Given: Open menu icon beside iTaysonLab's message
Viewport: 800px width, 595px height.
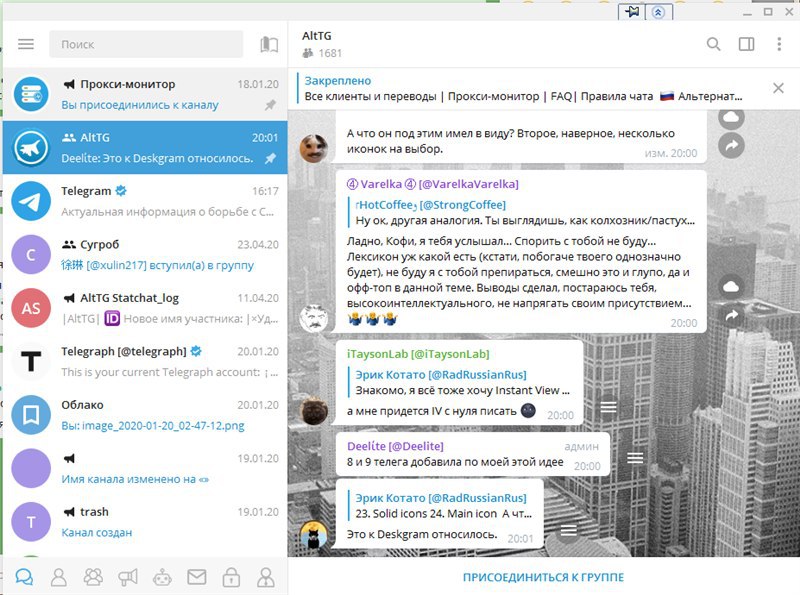Looking at the screenshot, I should (x=608, y=407).
